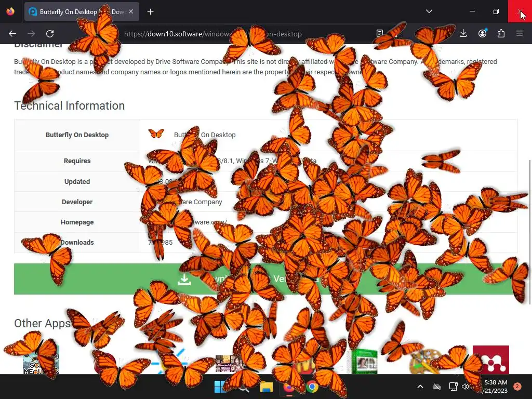Open the network status icon
Image resolution: width=532 pixels, height=399 pixels.
pos(453,387)
